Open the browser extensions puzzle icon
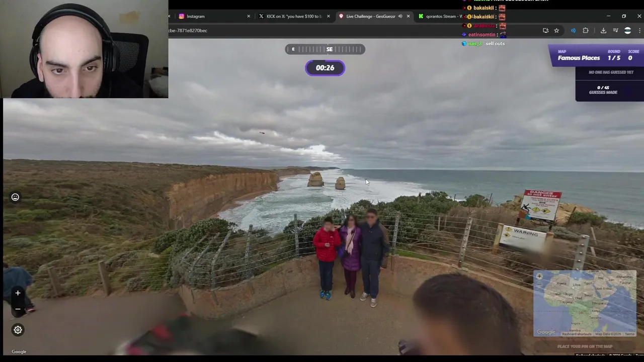644x362 pixels. [586, 31]
